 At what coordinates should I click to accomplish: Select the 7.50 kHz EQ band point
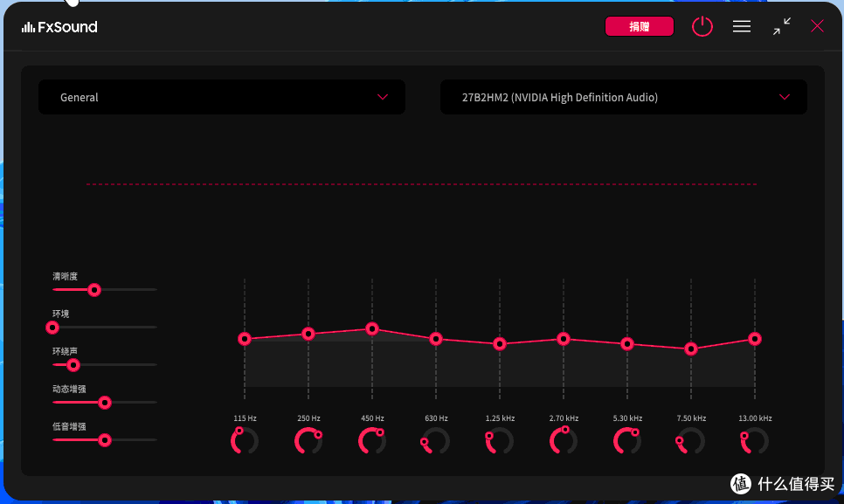pos(691,349)
